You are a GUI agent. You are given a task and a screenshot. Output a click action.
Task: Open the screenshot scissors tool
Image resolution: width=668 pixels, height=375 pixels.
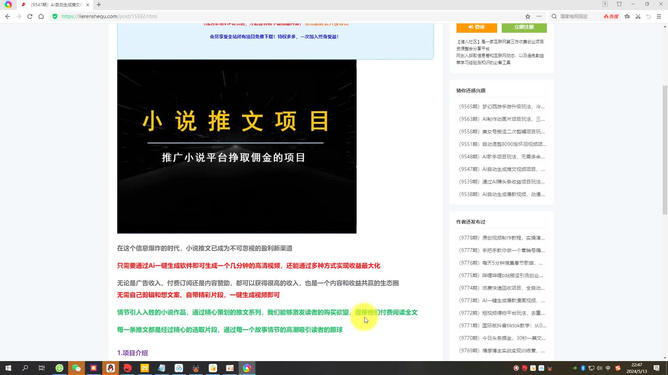(638, 16)
